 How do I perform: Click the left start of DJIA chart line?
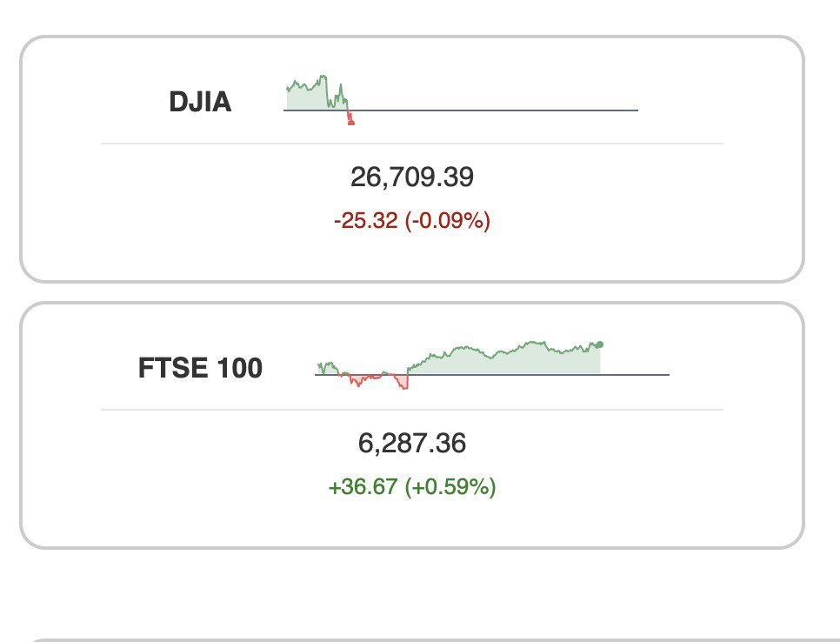click(x=288, y=88)
